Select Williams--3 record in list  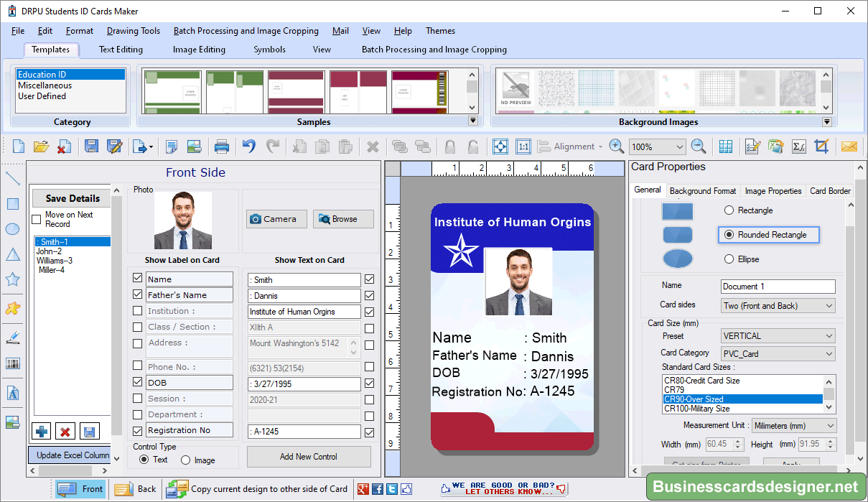coord(55,261)
